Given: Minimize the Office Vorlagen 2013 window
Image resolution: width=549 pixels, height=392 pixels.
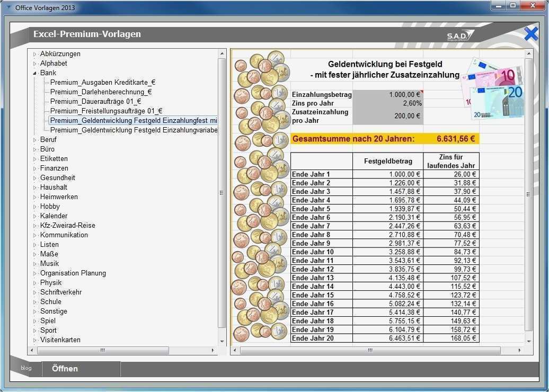Looking at the screenshot, I should (x=499, y=6).
